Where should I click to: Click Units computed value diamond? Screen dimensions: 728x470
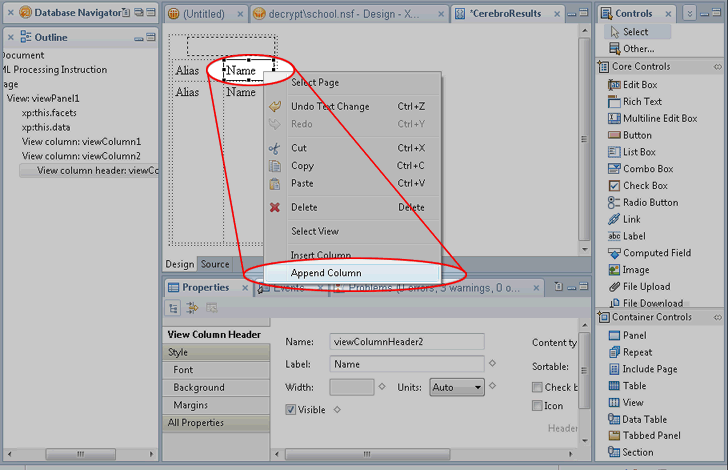pyautogui.click(x=493, y=385)
